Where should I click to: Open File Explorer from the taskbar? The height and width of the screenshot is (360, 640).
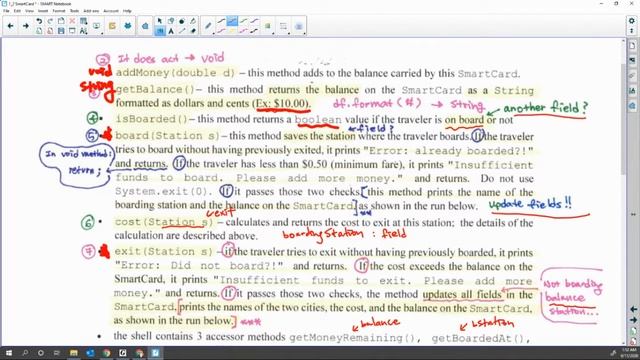(x=73, y=353)
